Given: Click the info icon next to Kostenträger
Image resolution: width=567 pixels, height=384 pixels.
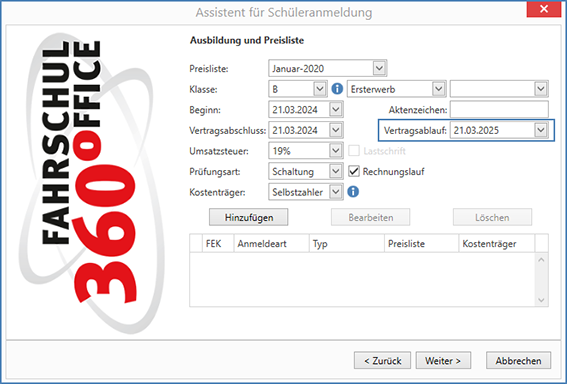Looking at the screenshot, I should pyautogui.click(x=353, y=192).
